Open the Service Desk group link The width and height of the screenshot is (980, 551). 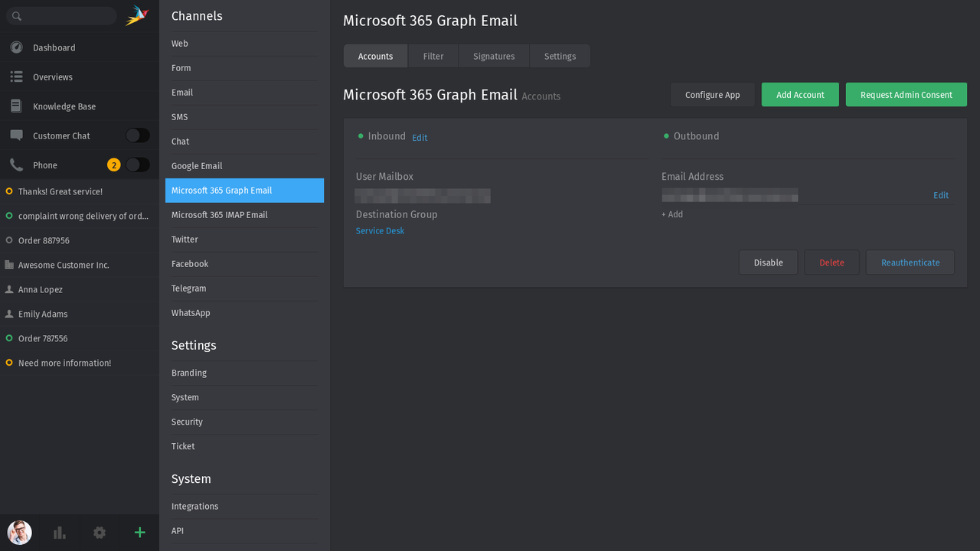point(380,230)
